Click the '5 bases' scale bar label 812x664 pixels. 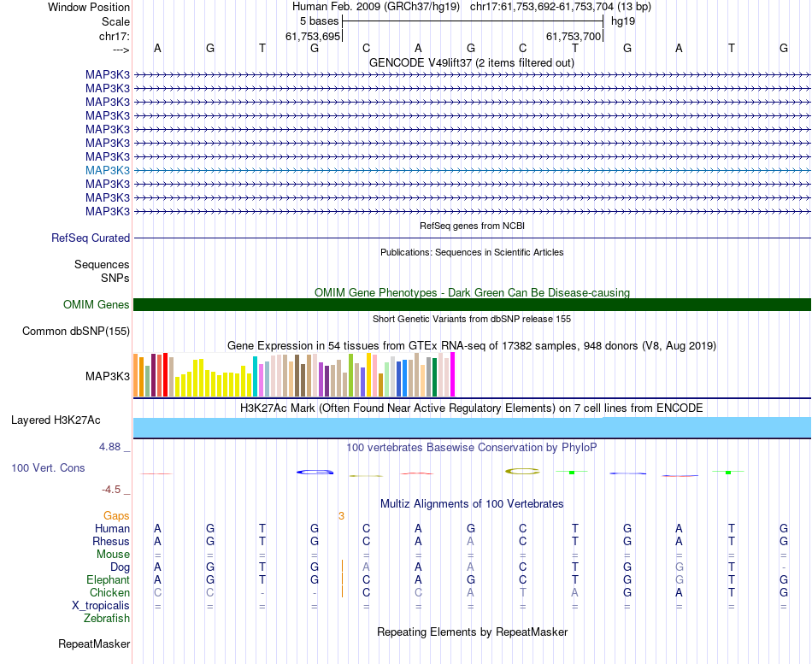pos(319,21)
